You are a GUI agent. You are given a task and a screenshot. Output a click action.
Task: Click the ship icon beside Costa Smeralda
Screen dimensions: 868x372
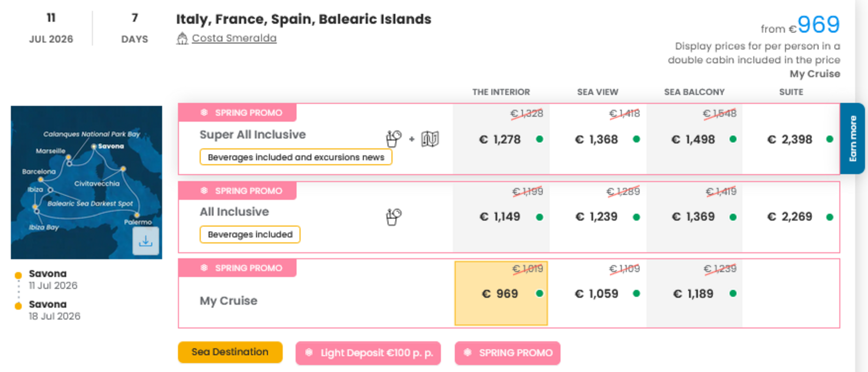pos(182,37)
